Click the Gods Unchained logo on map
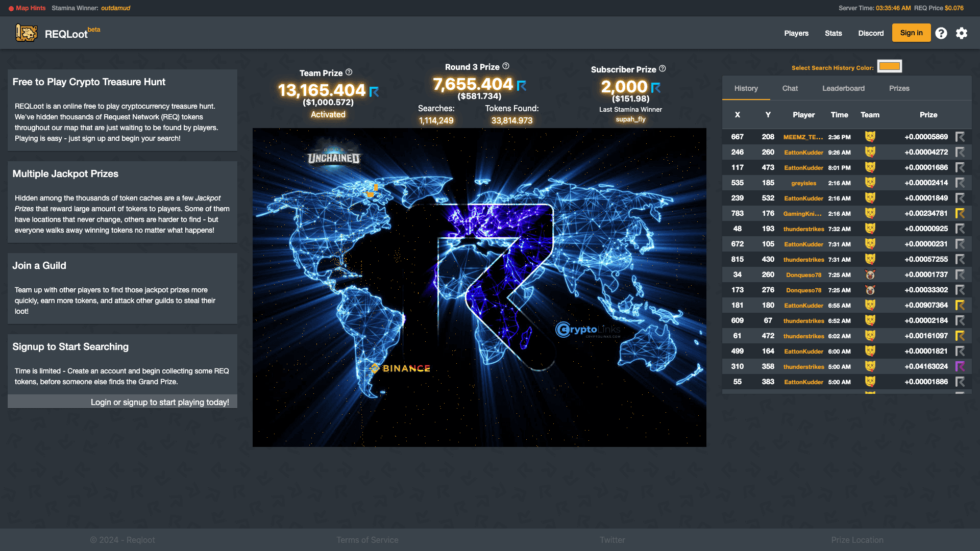The image size is (980, 551). click(x=334, y=155)
